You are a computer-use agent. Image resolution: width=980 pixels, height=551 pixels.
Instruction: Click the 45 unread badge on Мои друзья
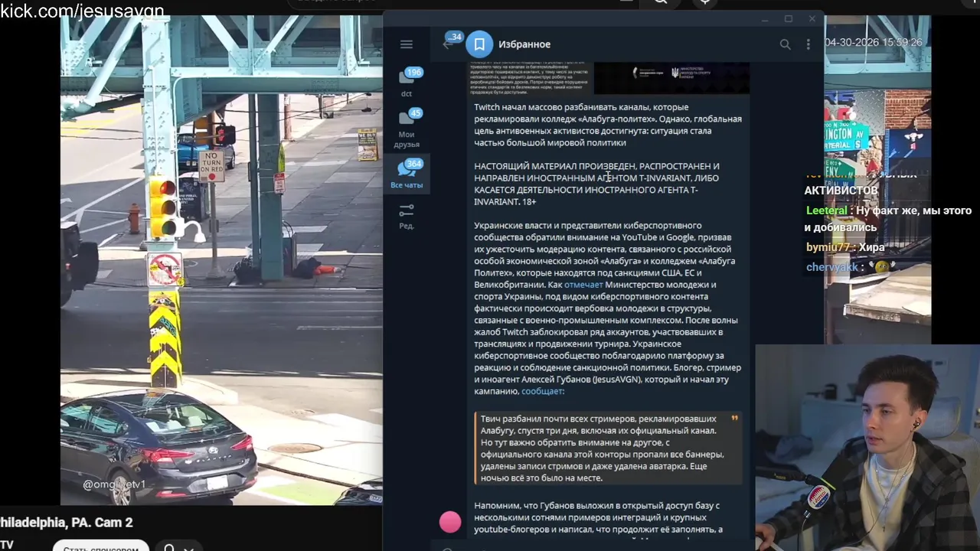coord(416,113)
